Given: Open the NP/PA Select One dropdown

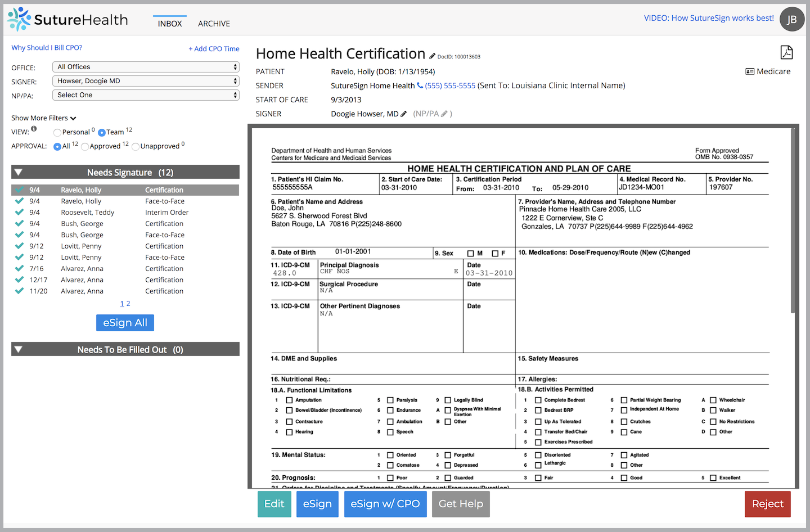Looking at the screenshot, I should (x=146, y=94).
